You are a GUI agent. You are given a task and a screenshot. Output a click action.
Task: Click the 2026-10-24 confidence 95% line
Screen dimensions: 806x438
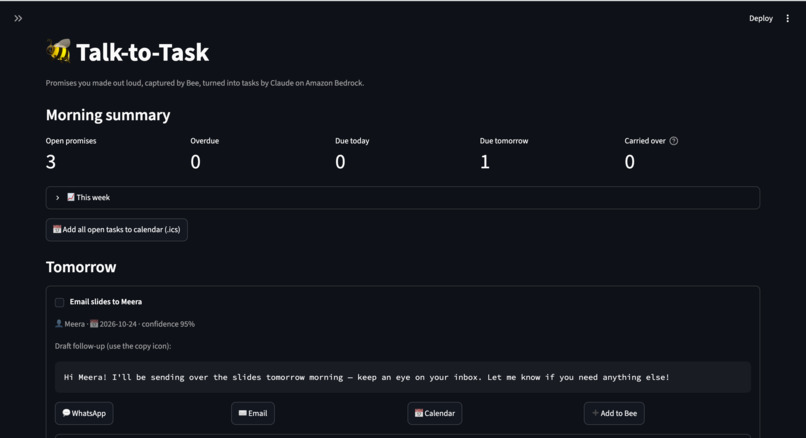[x=125, y=324]
